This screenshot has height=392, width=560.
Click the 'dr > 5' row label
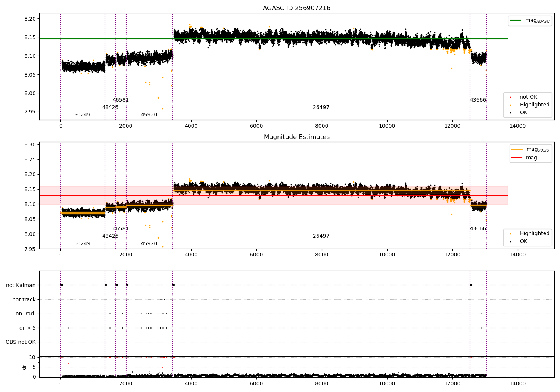tap(28, 328)
